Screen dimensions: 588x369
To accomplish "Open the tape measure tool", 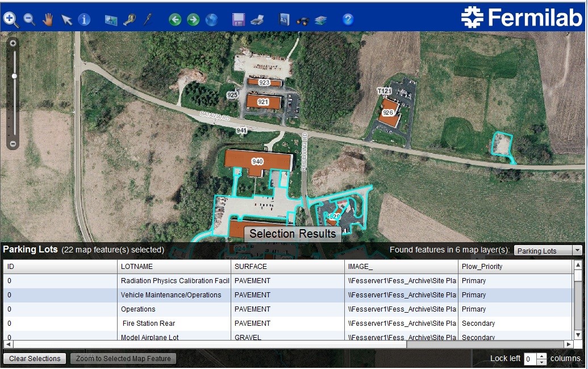I will (x=129, y=19).
